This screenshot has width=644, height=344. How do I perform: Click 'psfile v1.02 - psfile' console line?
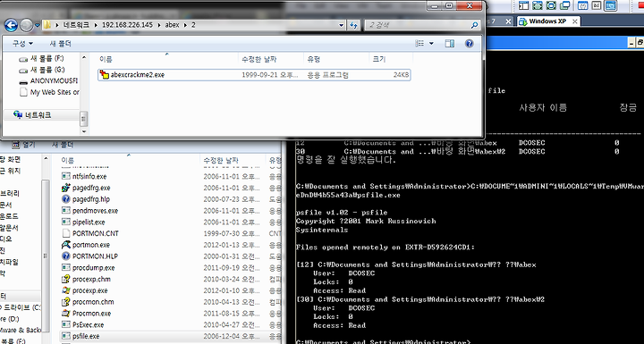pos(342,213)
